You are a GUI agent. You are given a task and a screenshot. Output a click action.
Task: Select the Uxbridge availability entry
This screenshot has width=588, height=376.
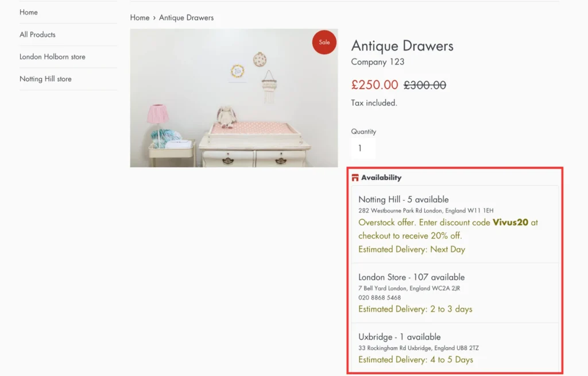(400, 337)
